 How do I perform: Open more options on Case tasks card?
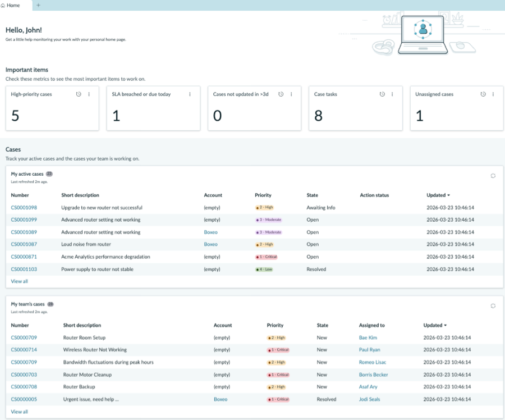coord(392,94)
